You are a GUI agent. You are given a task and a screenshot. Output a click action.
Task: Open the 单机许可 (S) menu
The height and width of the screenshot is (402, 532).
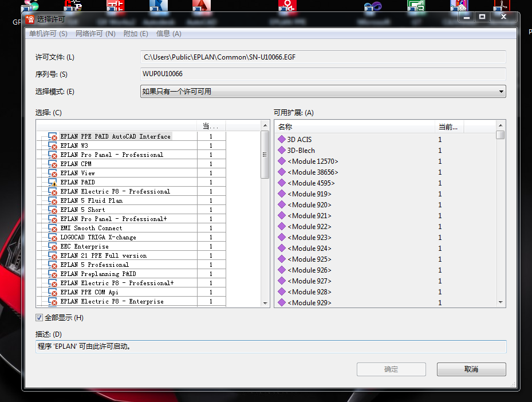(48, 34)
